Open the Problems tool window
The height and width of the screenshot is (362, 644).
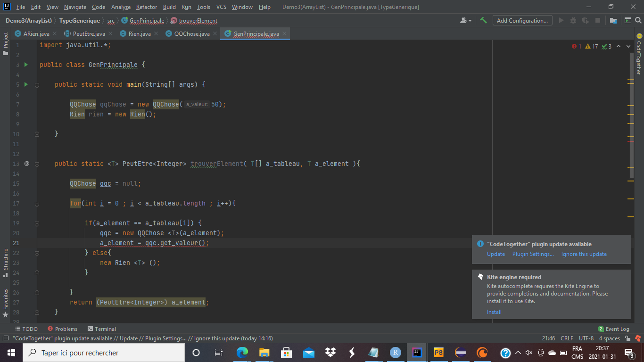tap(66, 329)
